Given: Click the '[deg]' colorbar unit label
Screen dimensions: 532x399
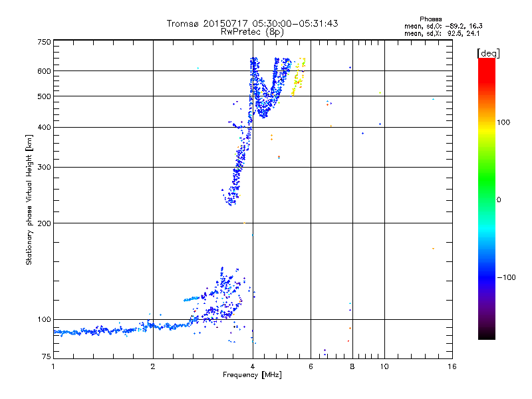Looking at the screenshot, I should point(488,53).
